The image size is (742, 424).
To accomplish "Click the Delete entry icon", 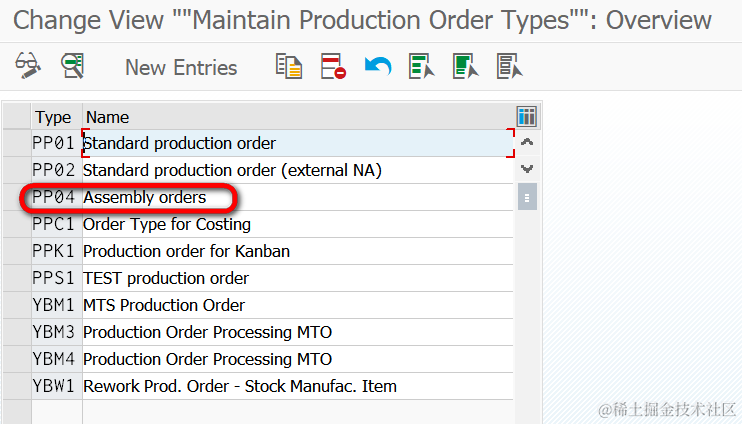I will [x=333, y=66].
